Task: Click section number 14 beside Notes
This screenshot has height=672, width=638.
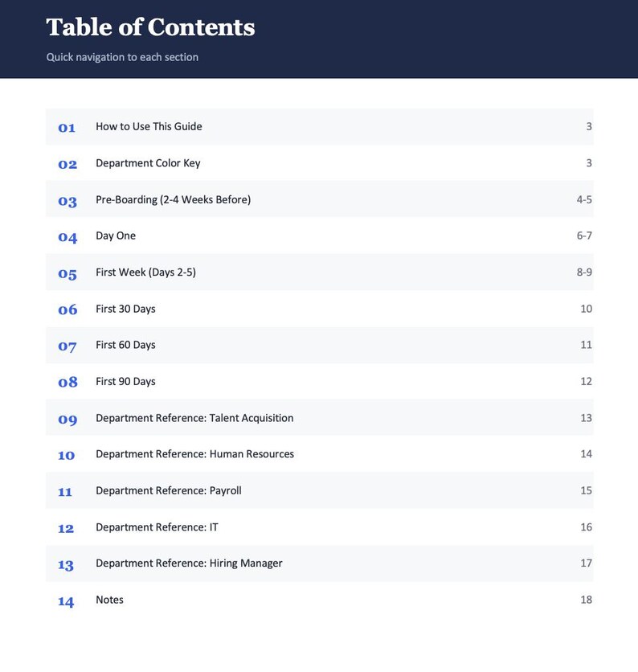Action: pos(66,602)
